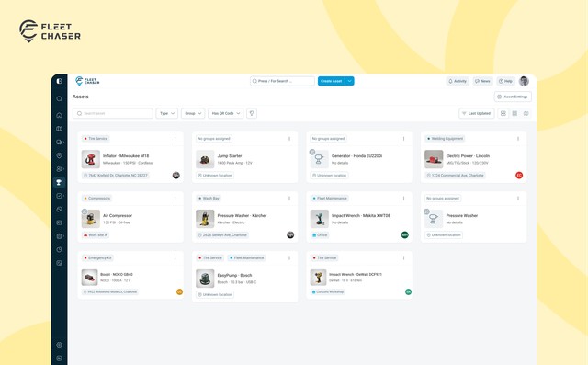
Task: Expand the Type filter dropdown
Action: click(x=167, y=113)
